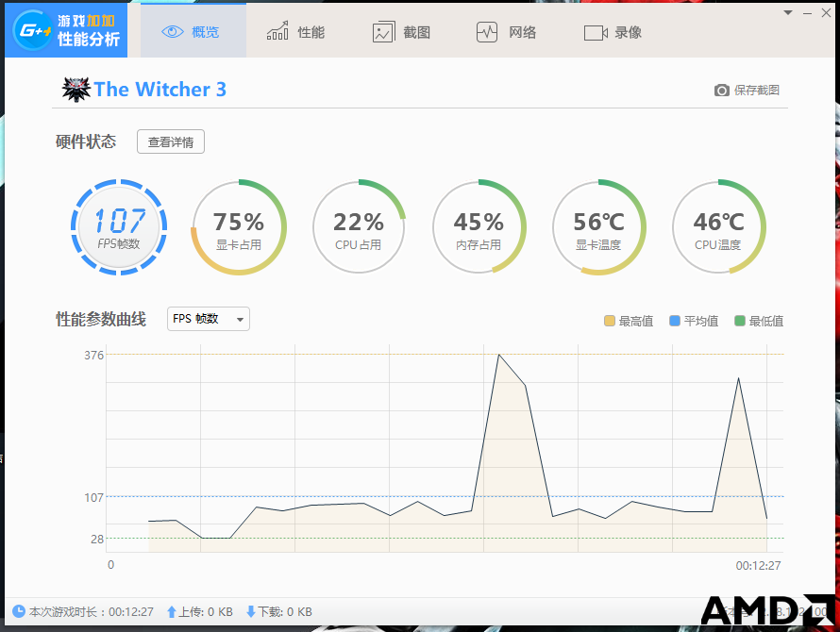Save screenshot via 保存截图 link

(756, 90)
